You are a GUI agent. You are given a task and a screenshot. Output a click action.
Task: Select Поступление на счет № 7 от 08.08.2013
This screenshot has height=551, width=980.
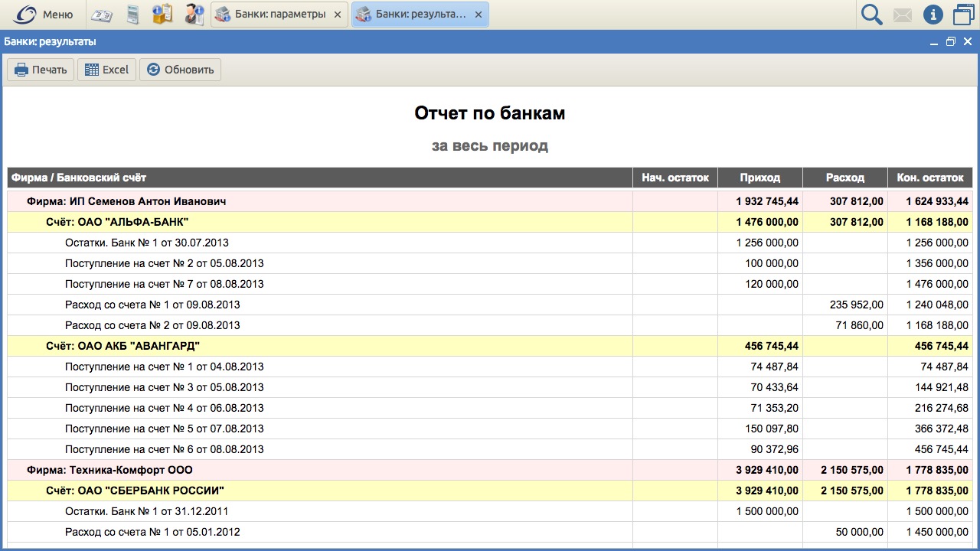point(490,284)
